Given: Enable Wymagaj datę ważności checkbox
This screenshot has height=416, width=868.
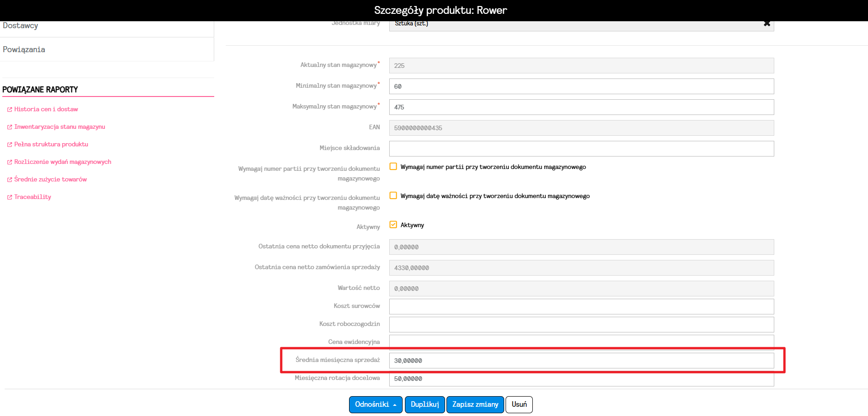Looking at the screenshot, I should pos(393,195).
